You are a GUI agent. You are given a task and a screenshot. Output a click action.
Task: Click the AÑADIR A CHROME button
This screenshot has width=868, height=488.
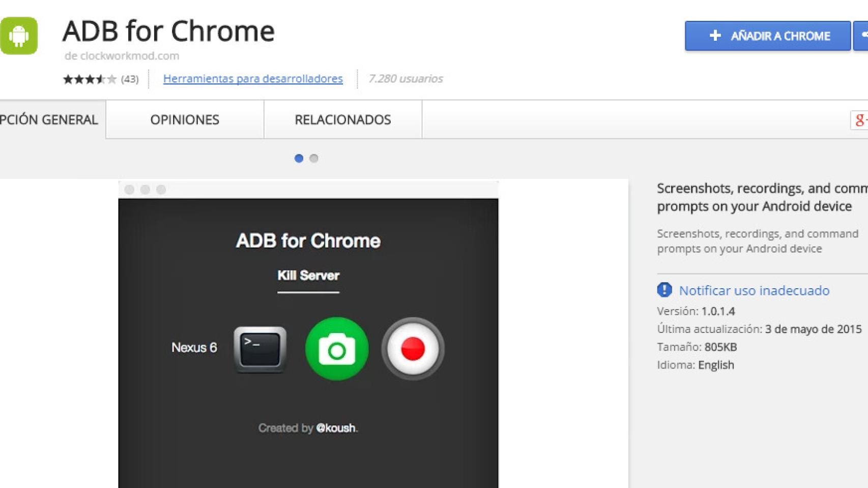click(x=768, y=36)
